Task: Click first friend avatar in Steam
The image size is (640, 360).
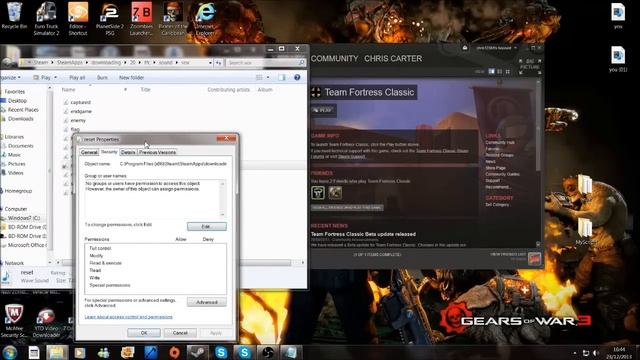Action: pyautogui.click(x=318, y=192)
